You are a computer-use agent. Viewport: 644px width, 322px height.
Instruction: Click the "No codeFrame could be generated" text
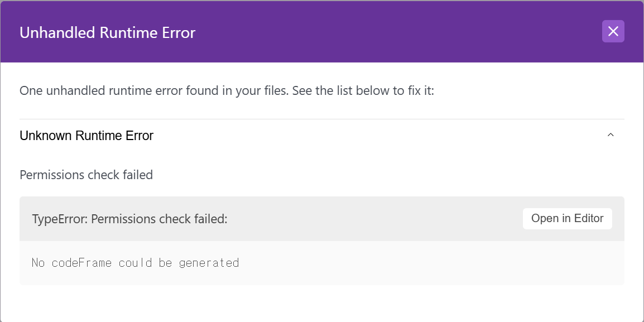coord(135,262)
